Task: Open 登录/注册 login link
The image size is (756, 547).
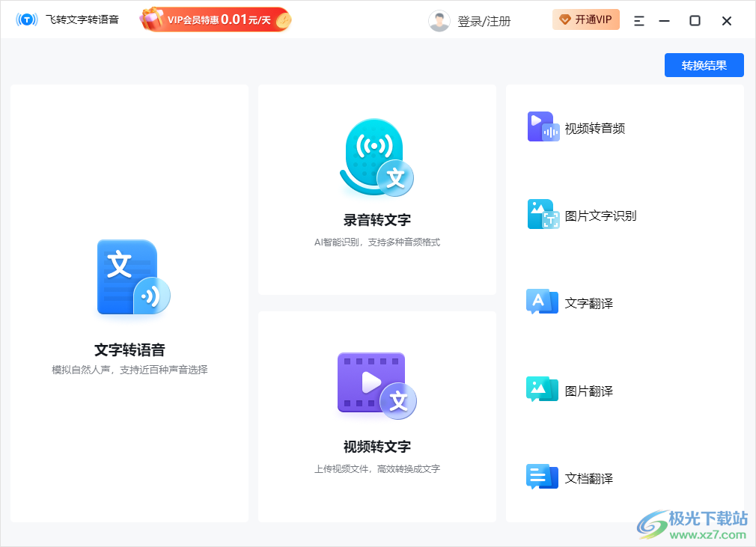Action: 484,21
